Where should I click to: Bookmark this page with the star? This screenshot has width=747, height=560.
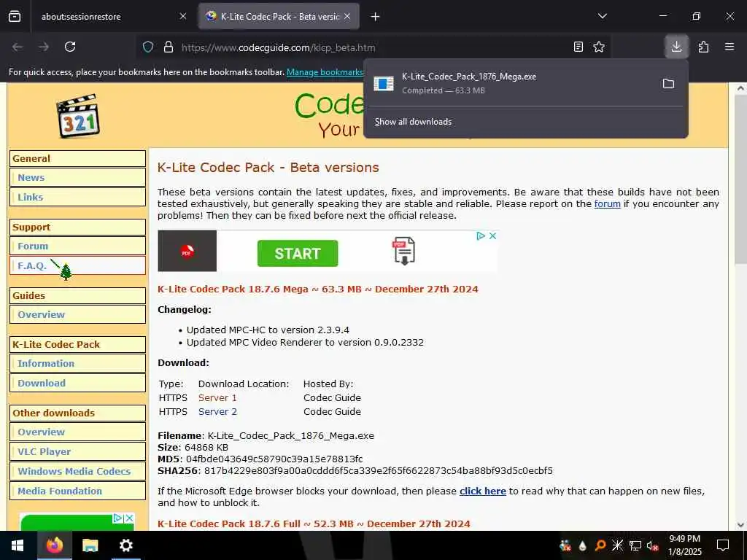(x=599, y=47)
